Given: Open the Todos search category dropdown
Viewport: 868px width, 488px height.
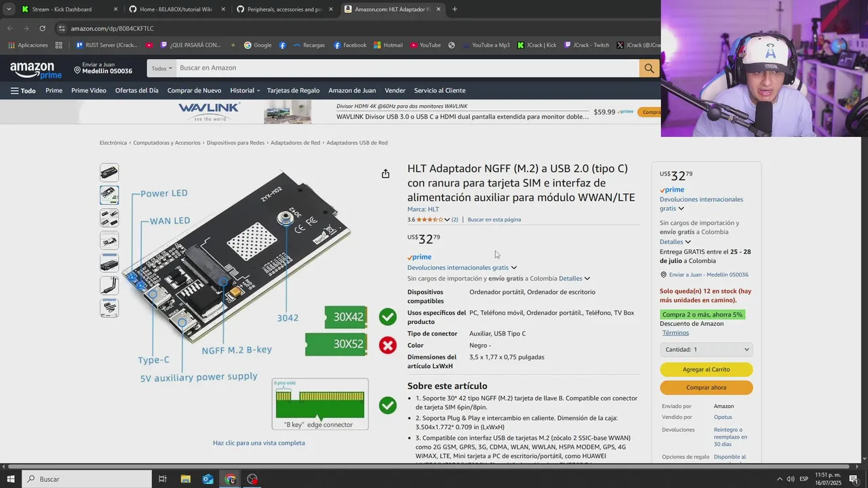Looking at the screenshot, I should [x=161, y=68].
